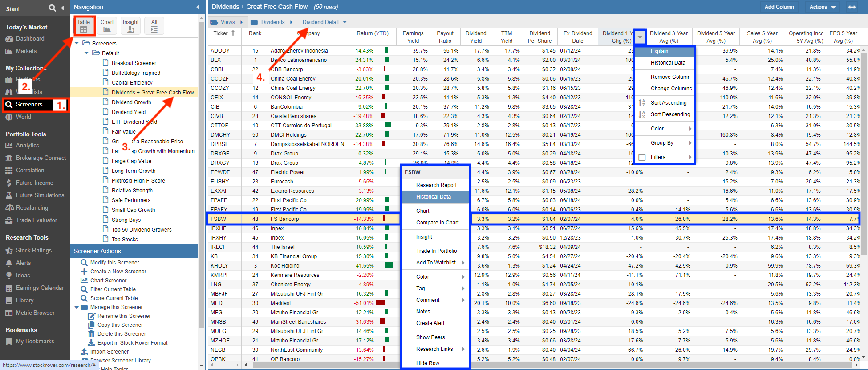Open World in the sidebar
868x370 pixels.
[24, 117]
